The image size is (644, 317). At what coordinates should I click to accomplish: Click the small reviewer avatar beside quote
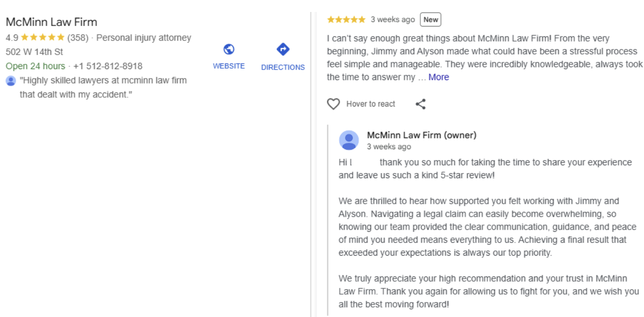[10, 81]
